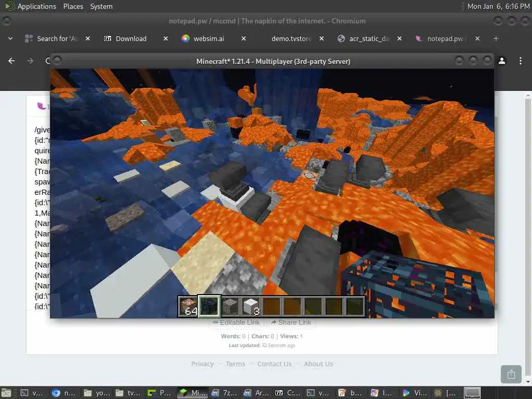Open the "7z..." taskbar entry
The height and width of the screenshot is (399, 532).
tap(223, 393)
